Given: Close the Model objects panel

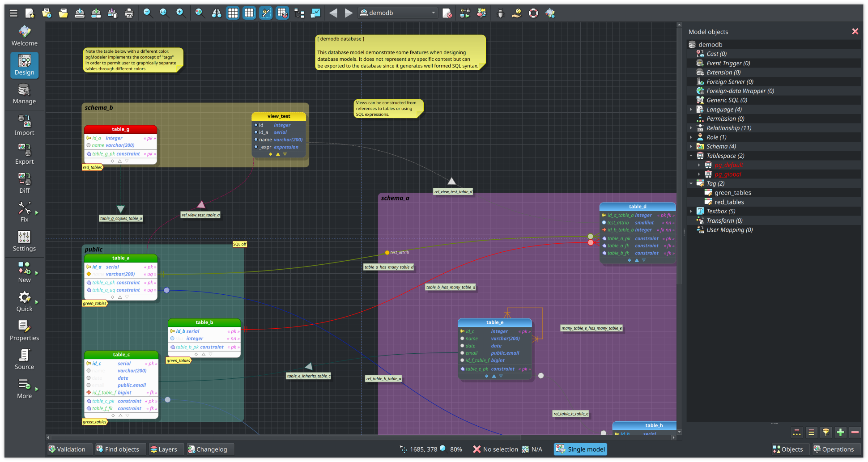Looking at the screenshot, I should (855, 31).
